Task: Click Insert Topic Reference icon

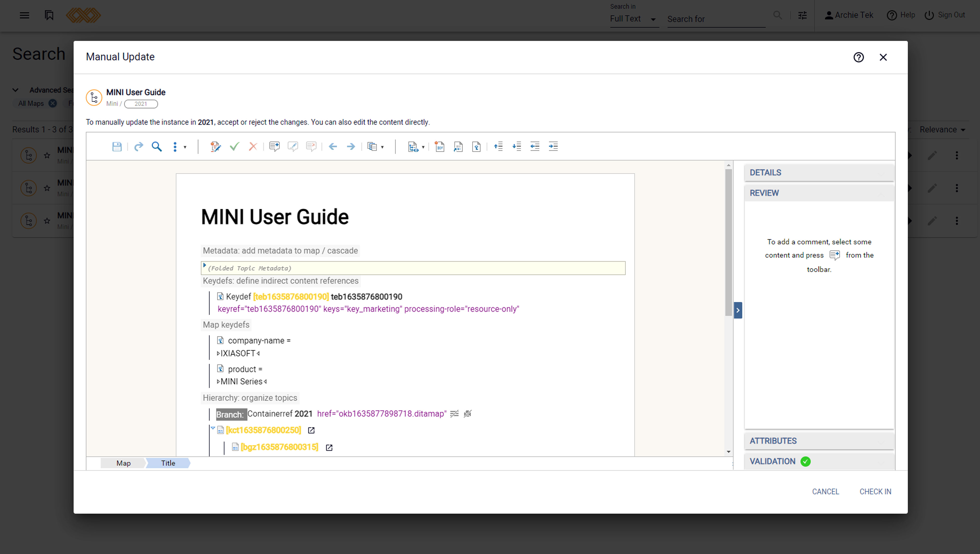Action: pos(458,147)
